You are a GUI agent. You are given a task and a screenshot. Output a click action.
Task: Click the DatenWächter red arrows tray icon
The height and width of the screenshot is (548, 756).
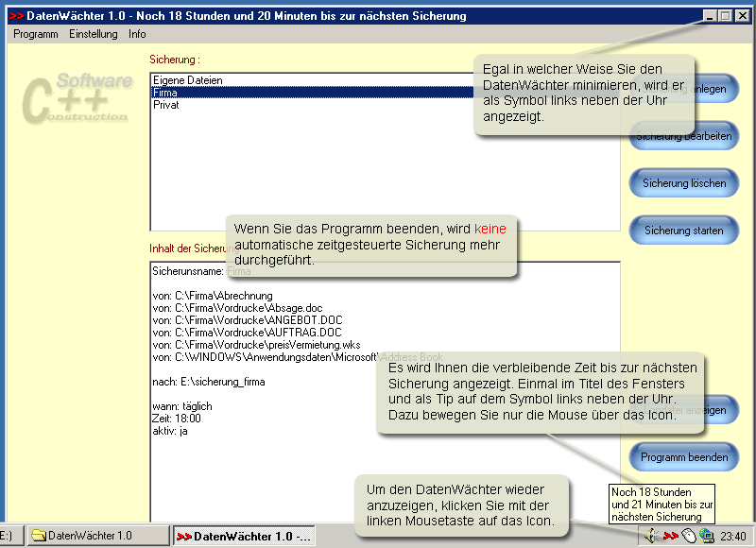pos(670,536)
